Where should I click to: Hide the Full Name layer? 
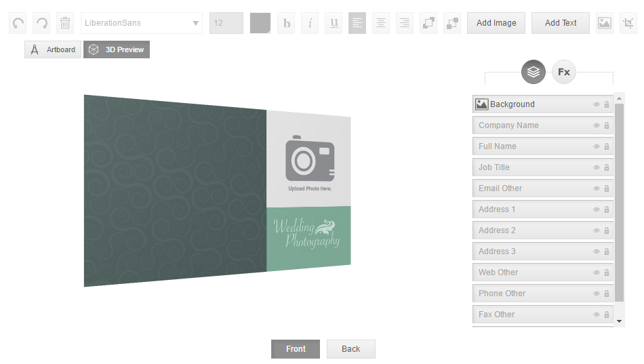(597, 146)
